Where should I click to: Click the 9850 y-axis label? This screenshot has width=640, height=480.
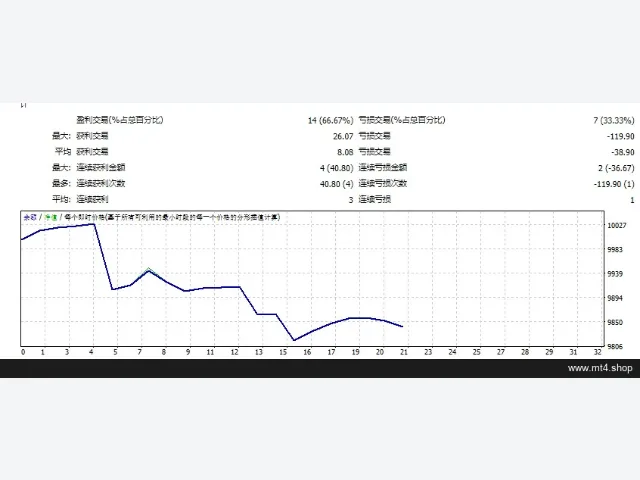coord(615,322)
